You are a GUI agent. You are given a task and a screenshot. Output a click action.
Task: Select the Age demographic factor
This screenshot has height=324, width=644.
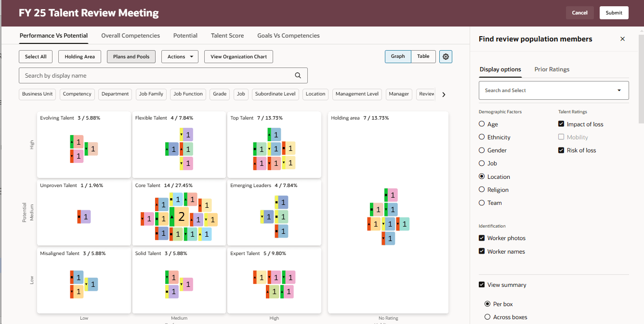[482, 124]
